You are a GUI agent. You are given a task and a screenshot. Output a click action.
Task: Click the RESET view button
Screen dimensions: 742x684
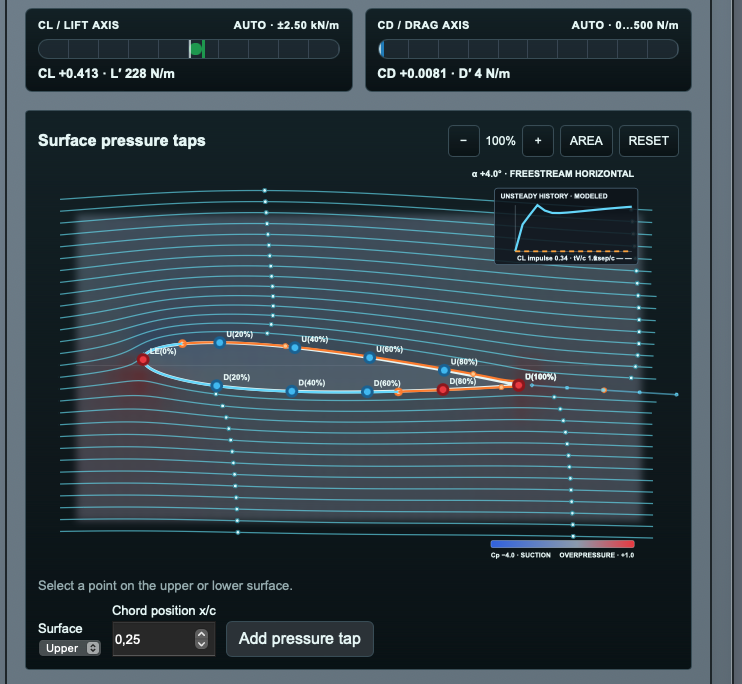pos(648,141)
